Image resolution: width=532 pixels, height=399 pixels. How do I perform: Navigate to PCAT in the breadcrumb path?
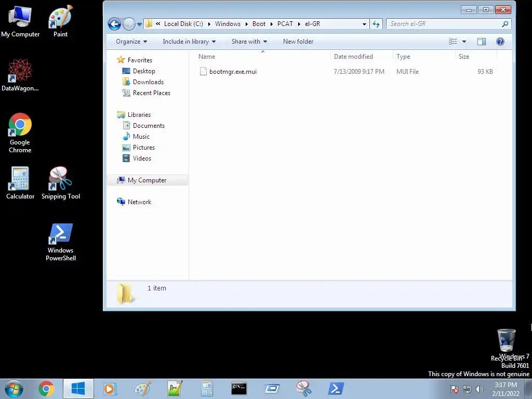click(285, 24)
